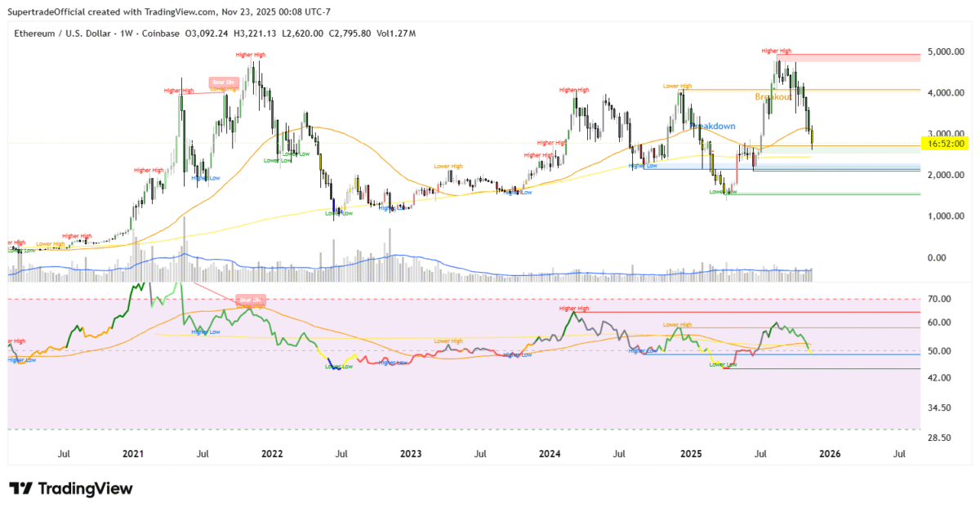Click the Higher High marker at the 2025 peak
This screenshot has height=512, width=980.
(x=777, y=51)
